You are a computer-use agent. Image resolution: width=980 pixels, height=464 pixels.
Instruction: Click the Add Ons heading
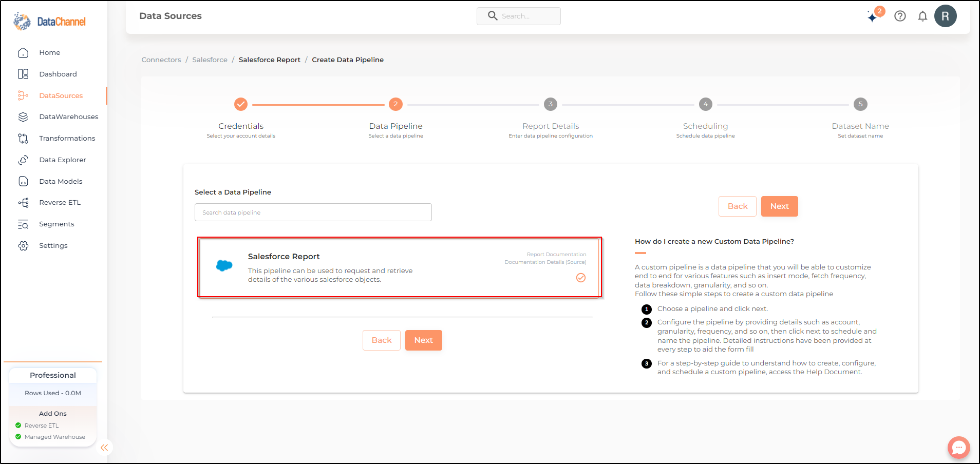pos(53,414)
